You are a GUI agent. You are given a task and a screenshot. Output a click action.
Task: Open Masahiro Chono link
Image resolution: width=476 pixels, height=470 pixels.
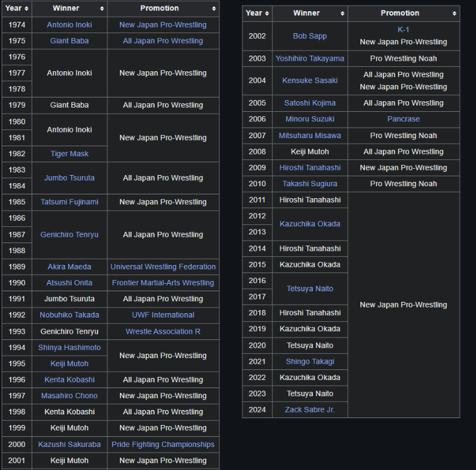69,396
